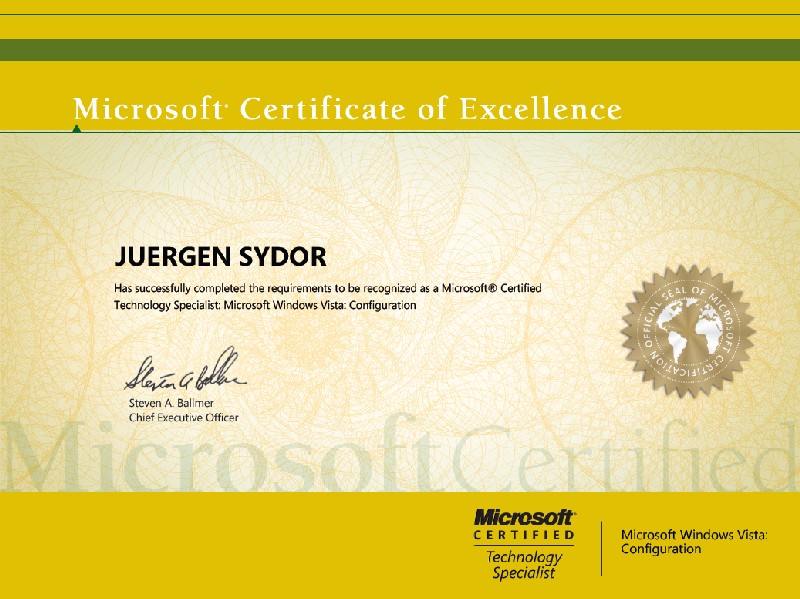Click the CERTIFIED word under Microsoft logo

524,536
